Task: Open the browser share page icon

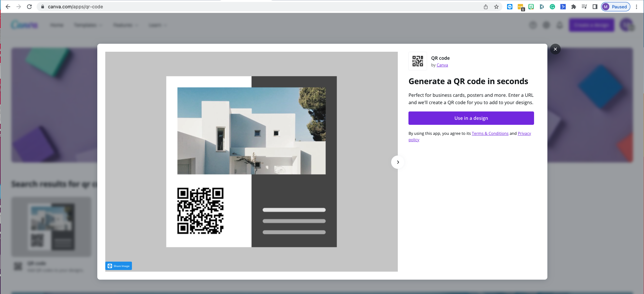Action: pyautogui.click(x=486, y=7)
